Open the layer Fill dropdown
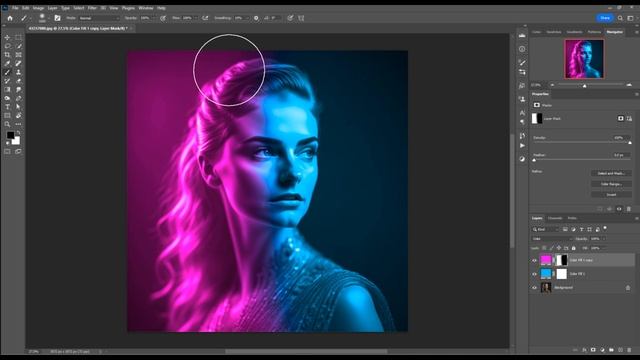 pyautogui.click(x=603, y=248)
